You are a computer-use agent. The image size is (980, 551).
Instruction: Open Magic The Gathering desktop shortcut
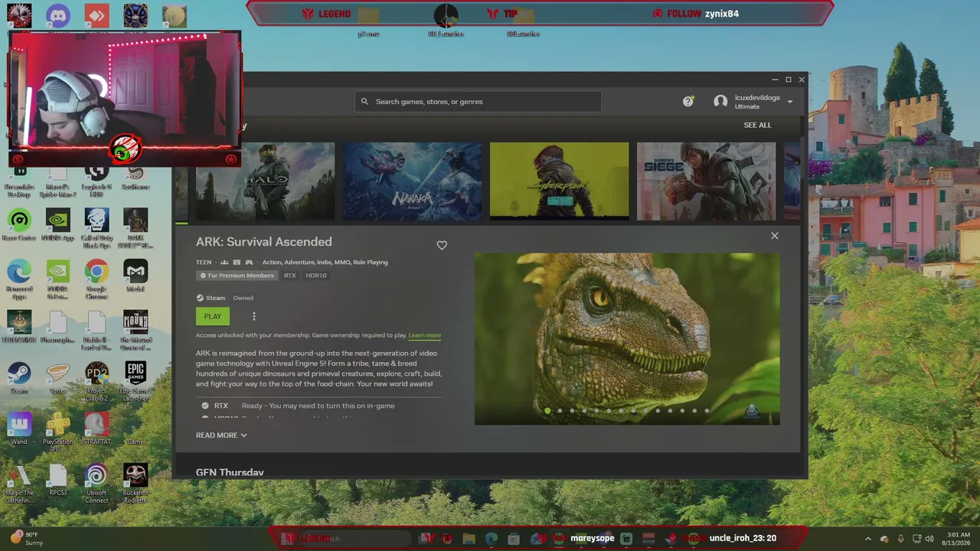point(19,484)
